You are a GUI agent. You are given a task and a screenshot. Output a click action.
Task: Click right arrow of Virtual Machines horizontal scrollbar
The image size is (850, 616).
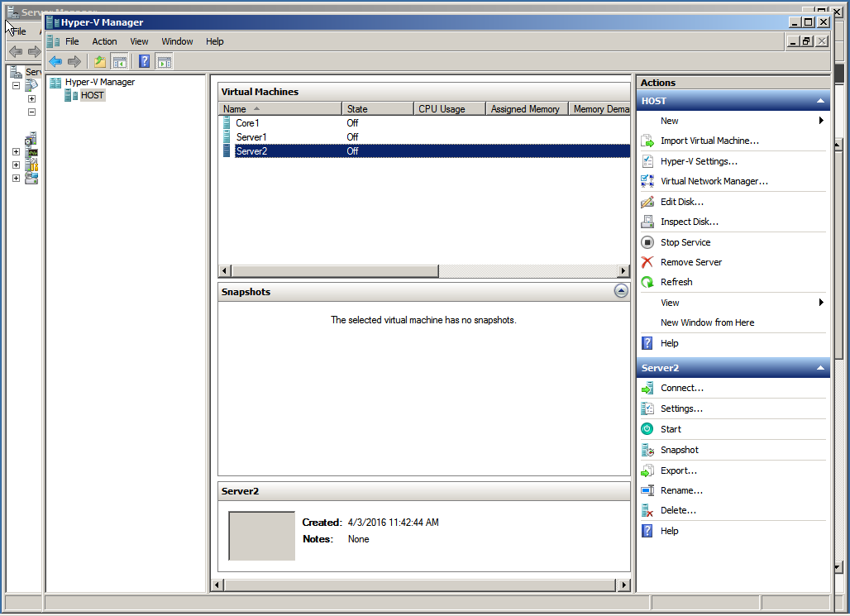[623, 270]
